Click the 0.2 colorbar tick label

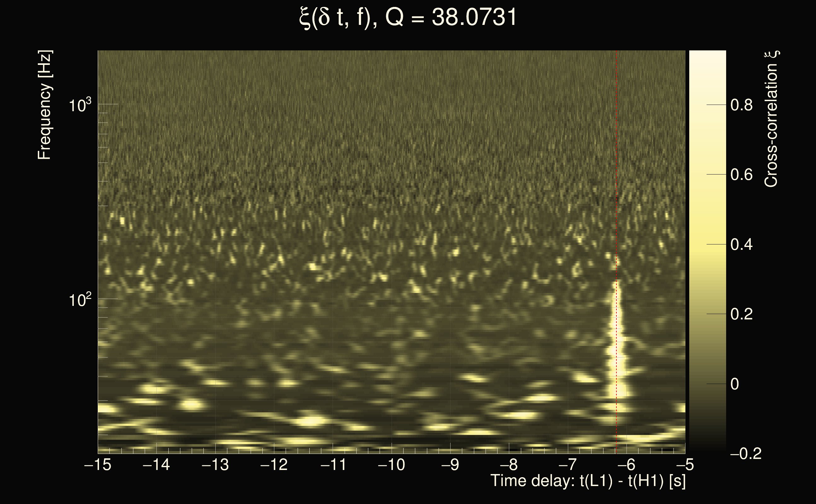click(x=741, y=314)
